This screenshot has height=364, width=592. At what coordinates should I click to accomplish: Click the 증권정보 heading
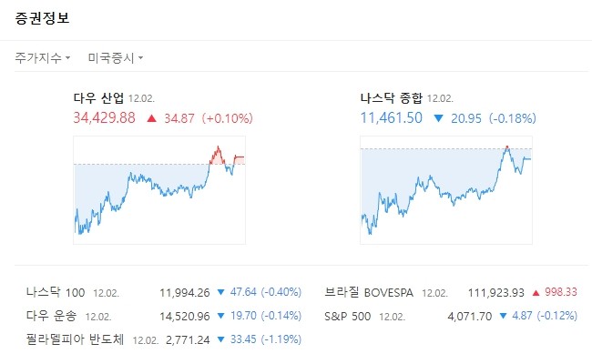[x=41, y=18]
